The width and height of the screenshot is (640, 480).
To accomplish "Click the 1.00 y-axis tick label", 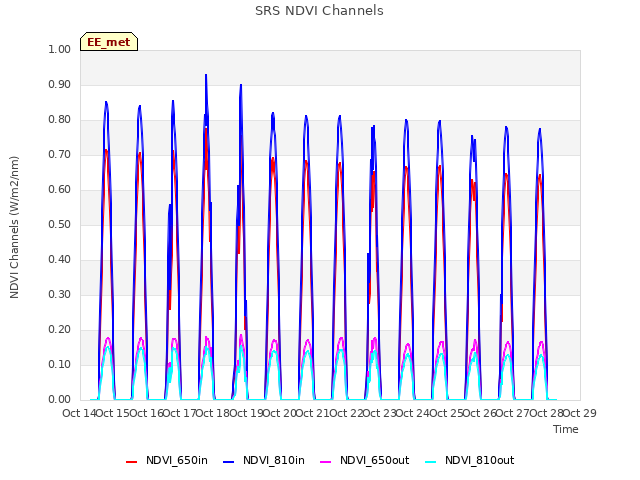I will pos(60,49).
